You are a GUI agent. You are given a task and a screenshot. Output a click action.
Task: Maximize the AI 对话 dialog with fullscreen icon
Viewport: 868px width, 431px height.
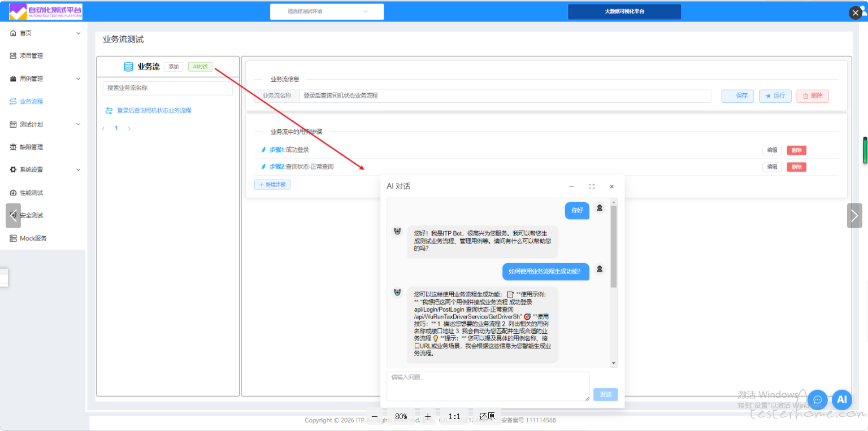click(x=592, y=186)
